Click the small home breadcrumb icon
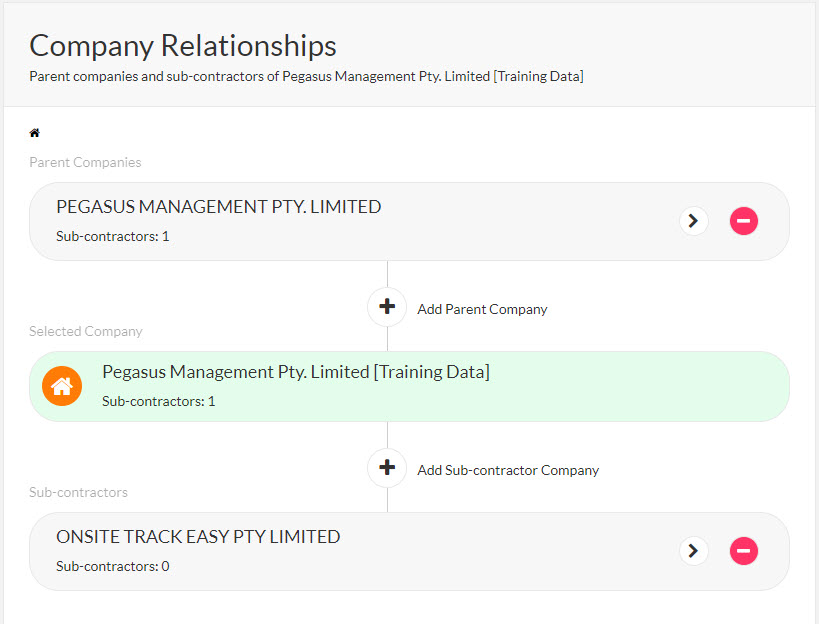The height and width of the screenshot is (624, 819). point(35,133)
